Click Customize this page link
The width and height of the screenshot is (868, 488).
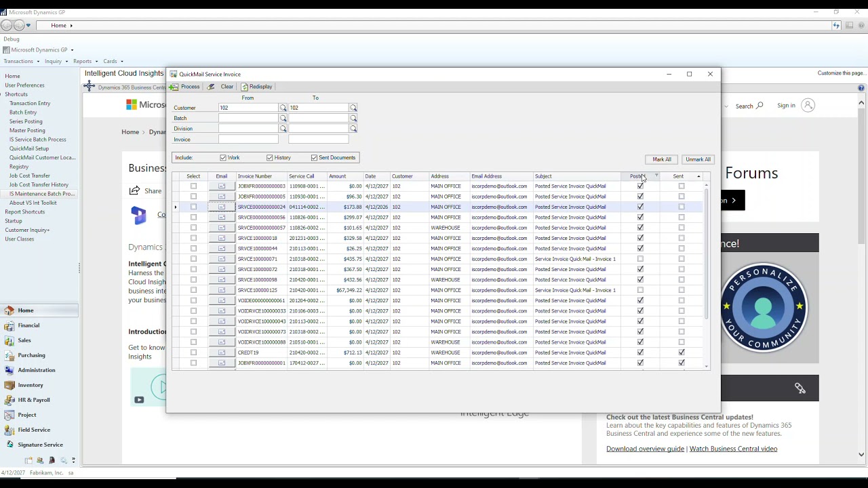point(842,73)
